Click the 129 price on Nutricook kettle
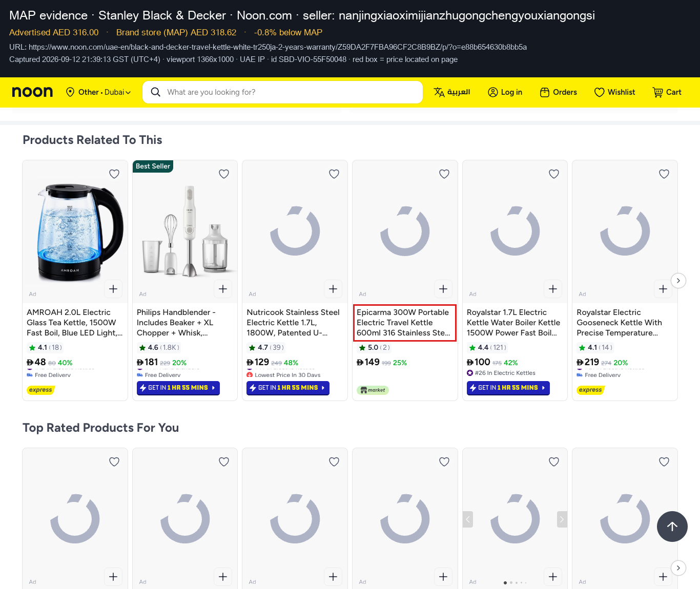700x589 pixels. click(x=258, y=363)
